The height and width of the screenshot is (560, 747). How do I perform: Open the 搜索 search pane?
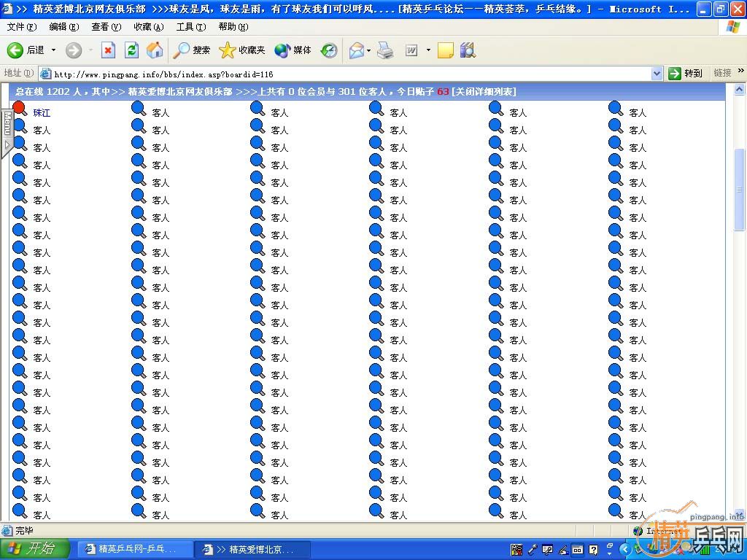pyautogui.click(x=191, y=50)
